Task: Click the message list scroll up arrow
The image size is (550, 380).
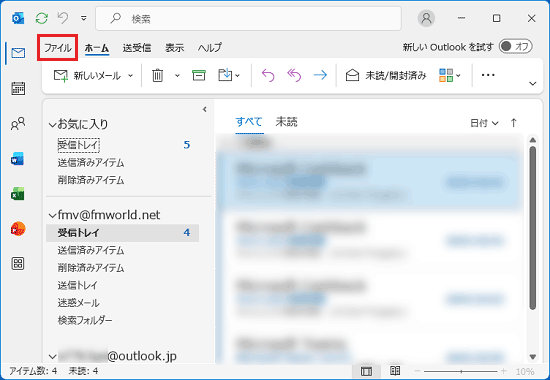Action: 532,140
